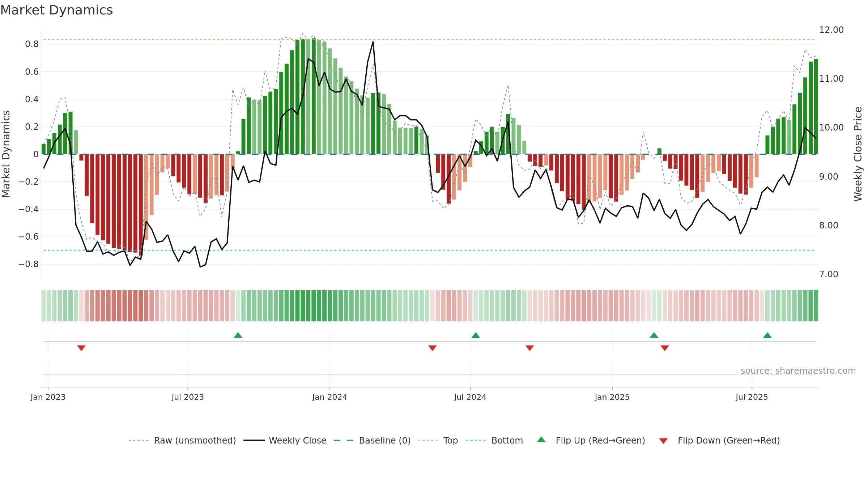This screenshot has width=868, height=488.
Task: Click the −0.4 left axis tick label
Action: coord(29,209)
